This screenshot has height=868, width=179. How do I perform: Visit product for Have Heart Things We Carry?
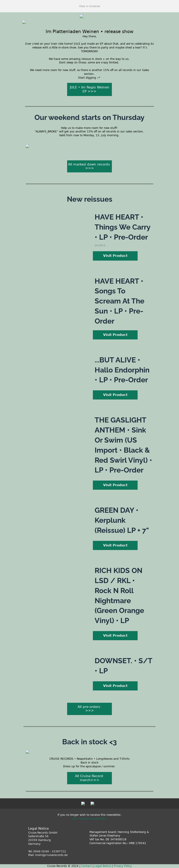115,256
